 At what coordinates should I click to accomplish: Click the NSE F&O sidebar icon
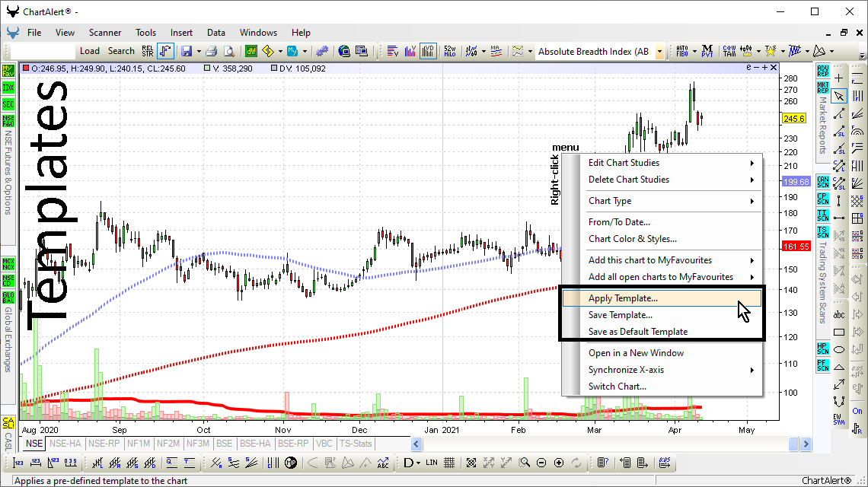[x=8, y=121]
